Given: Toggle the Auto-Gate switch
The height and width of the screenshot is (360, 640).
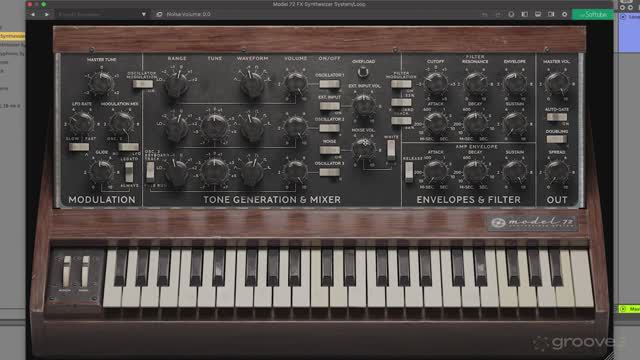Looking at the screenshot, I should [x=557, y=117].
